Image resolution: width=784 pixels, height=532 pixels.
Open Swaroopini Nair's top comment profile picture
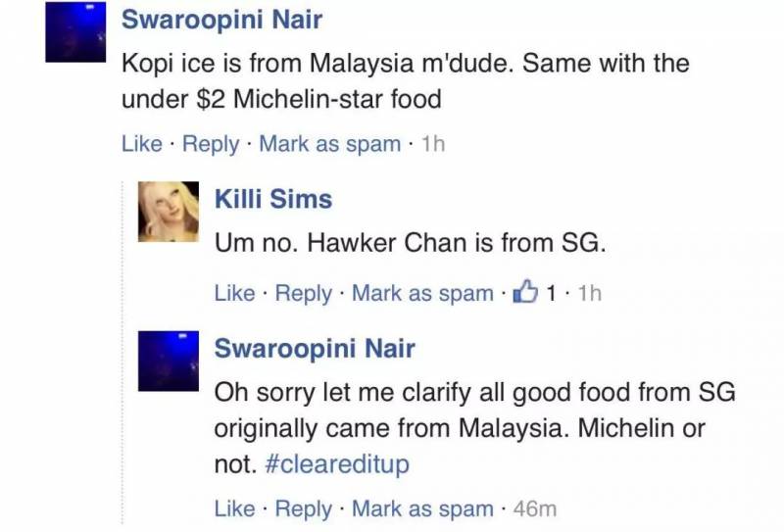click(75, 32)
